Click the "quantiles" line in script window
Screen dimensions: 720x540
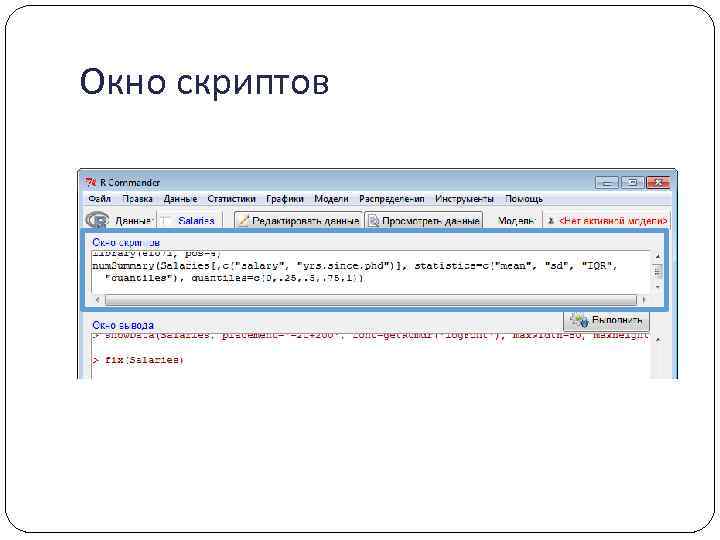click(x=234, y=278)
